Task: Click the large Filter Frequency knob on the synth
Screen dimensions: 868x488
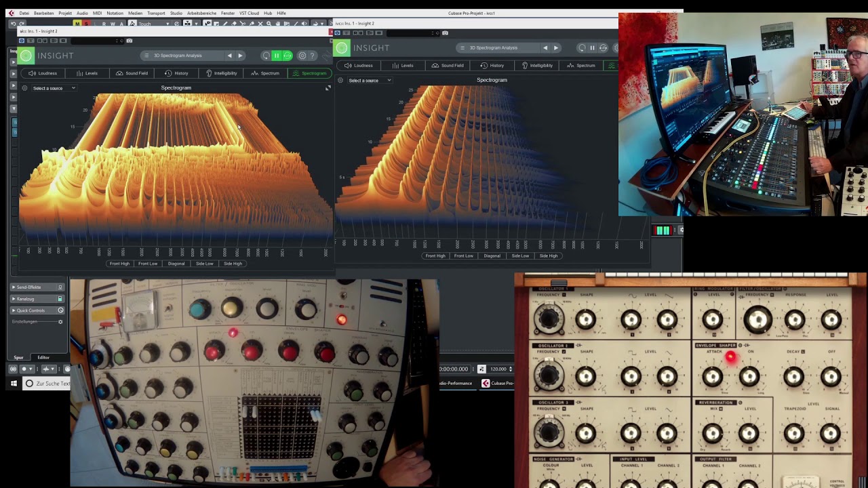Action: (757, 319)
